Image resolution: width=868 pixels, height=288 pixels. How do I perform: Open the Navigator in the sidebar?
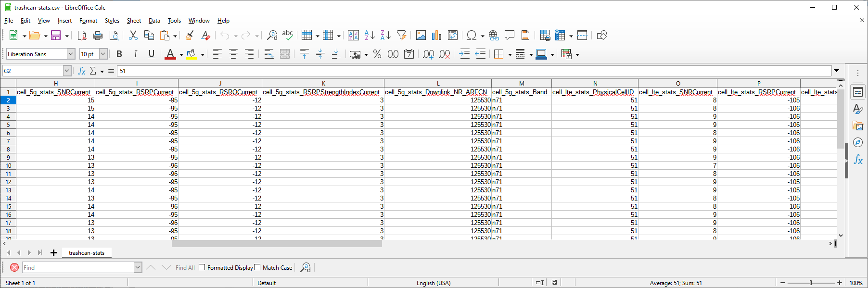858,142
